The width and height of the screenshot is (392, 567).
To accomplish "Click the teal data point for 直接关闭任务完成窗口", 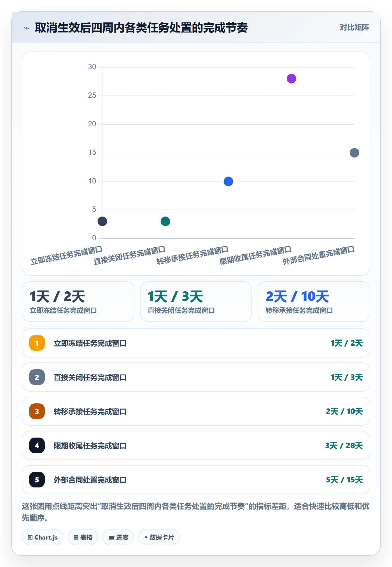I will click(x=165, y=221).
